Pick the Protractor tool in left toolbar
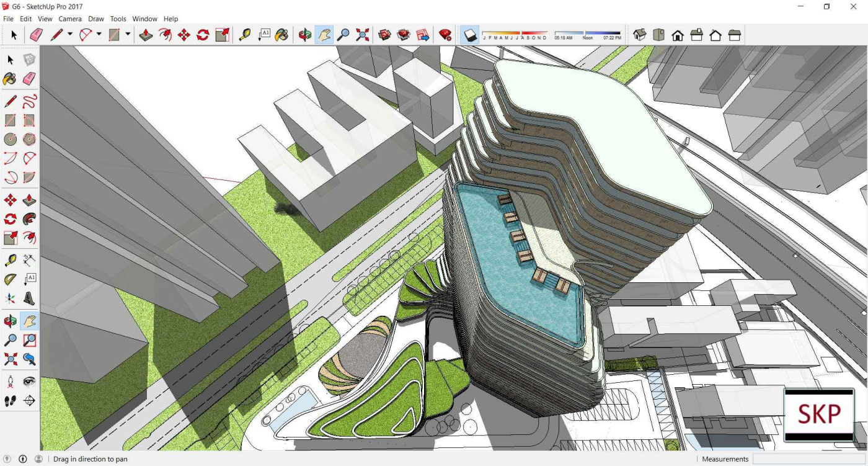 pyautogui.click(x=11, y=280)
